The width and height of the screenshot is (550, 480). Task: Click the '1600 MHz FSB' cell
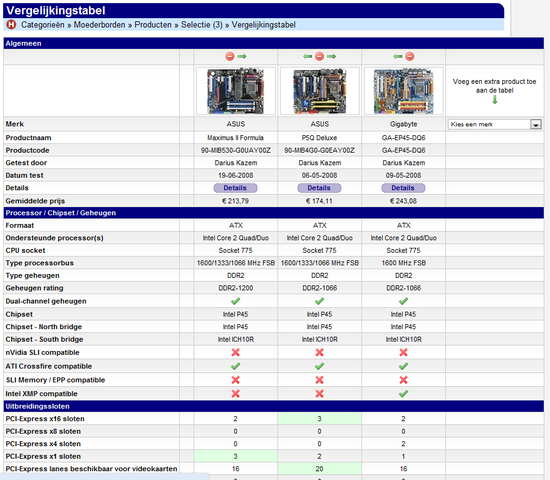(404, 263)
